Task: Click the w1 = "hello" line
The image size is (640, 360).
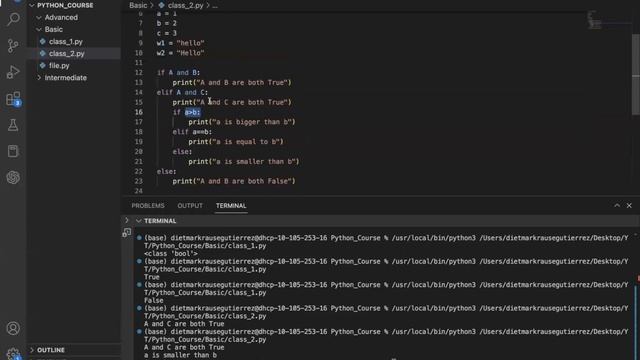Action: point(180,43)
